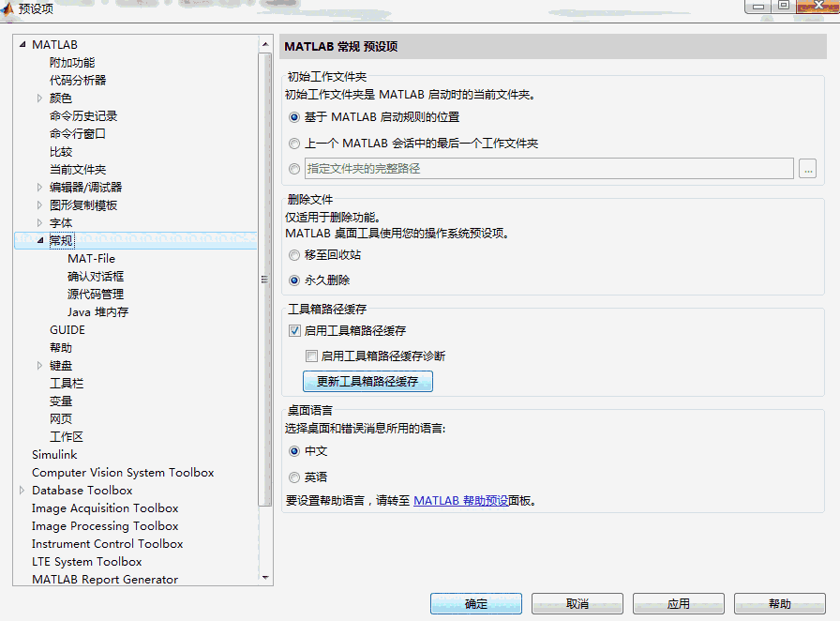Select 工作区 in the tree

click(67, 436)
